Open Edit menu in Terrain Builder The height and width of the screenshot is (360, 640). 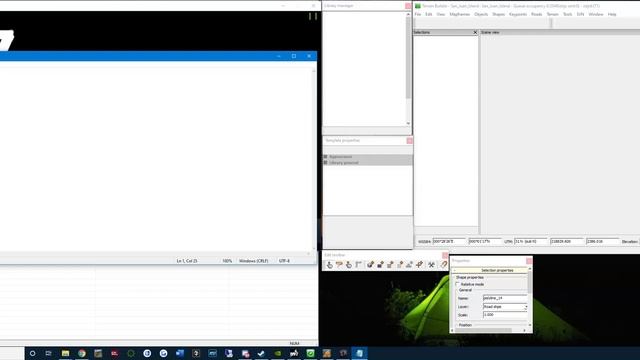(429, 14)
